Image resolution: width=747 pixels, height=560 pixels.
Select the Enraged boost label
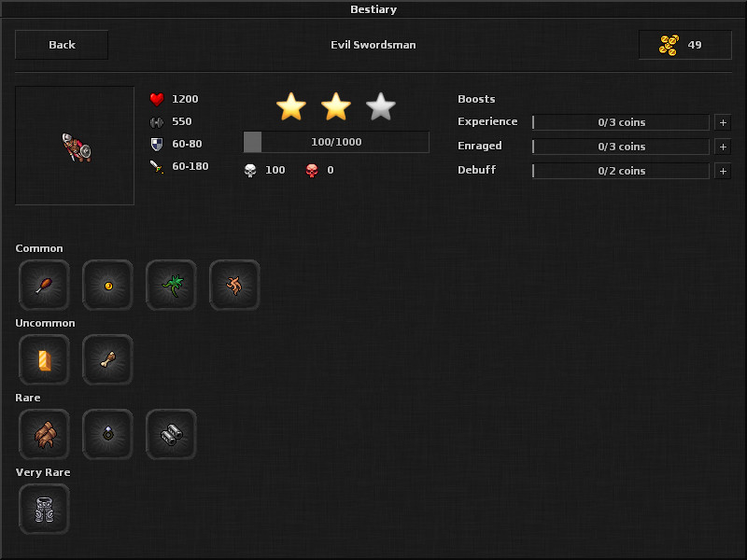[480, 147]
